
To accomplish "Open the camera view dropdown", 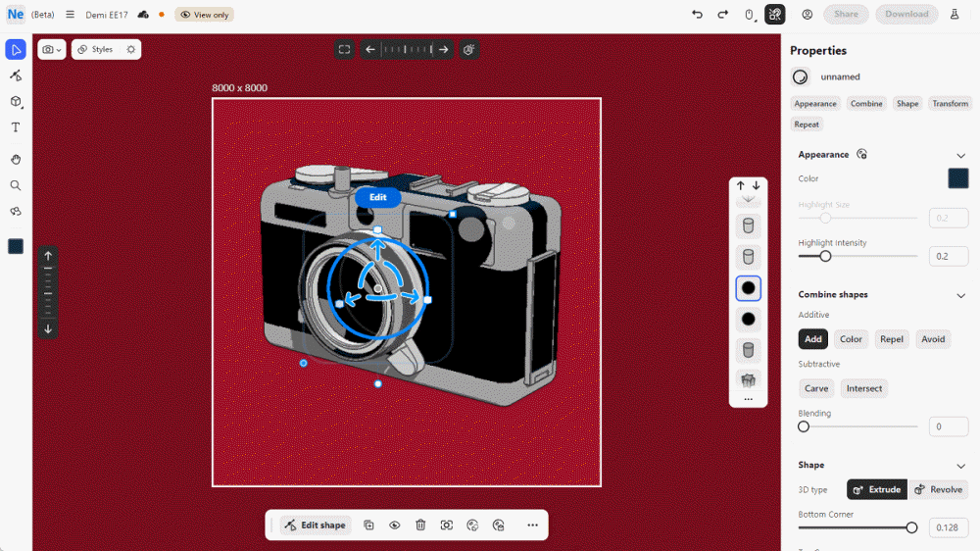I will (x=51, y=49).
